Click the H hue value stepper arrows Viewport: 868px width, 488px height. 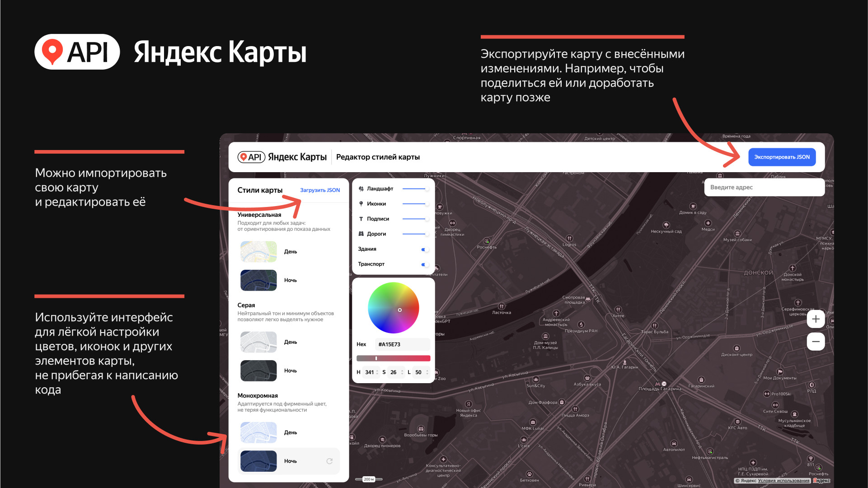click(377, 372)
